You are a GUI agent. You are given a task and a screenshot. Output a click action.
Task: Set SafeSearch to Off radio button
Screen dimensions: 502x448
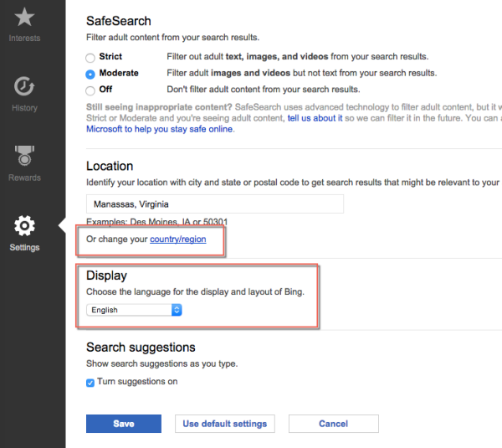point(90,90)
